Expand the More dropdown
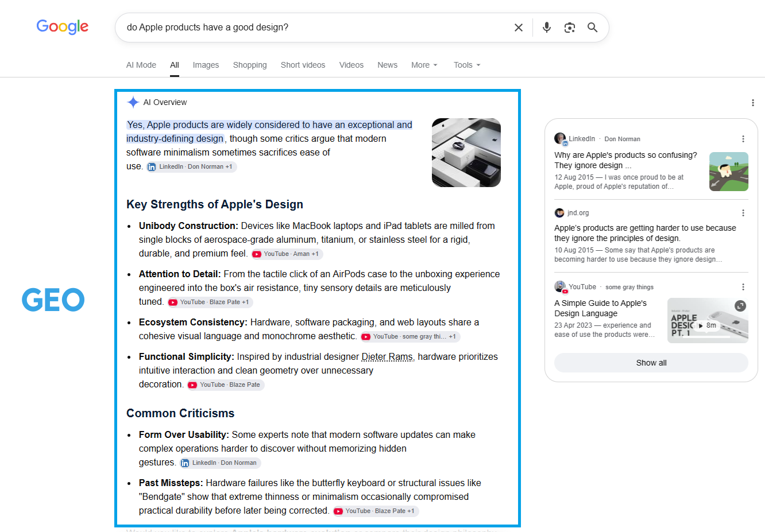The image size is (765, 532). tap(424, 65)
